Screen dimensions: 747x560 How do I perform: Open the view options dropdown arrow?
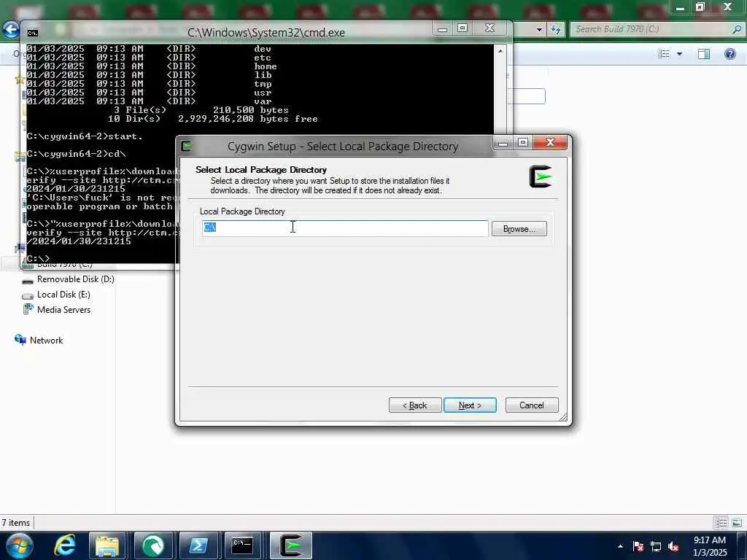pos(679,54)
